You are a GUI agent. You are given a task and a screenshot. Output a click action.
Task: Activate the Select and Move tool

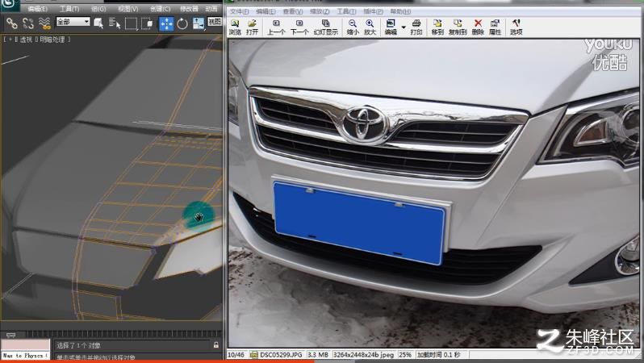166,24
